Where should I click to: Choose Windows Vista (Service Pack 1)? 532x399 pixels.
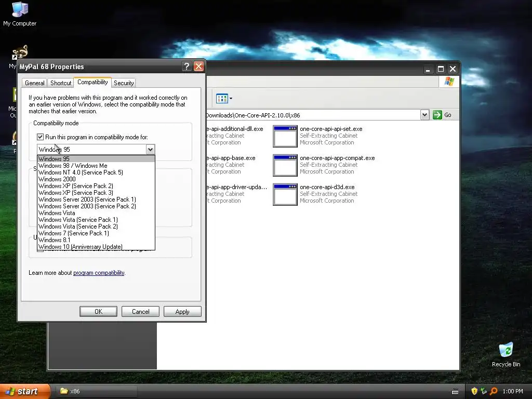coord(96,220)
